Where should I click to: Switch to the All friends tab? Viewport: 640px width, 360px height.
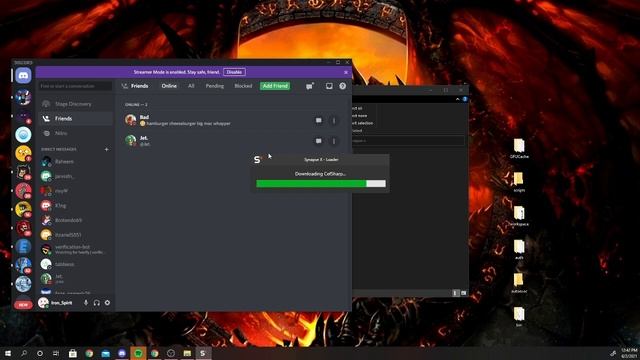tap(191, 86)
